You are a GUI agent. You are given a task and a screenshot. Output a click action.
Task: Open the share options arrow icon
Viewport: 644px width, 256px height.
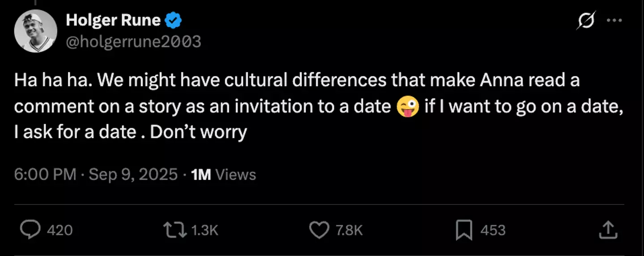click(608, 230)
